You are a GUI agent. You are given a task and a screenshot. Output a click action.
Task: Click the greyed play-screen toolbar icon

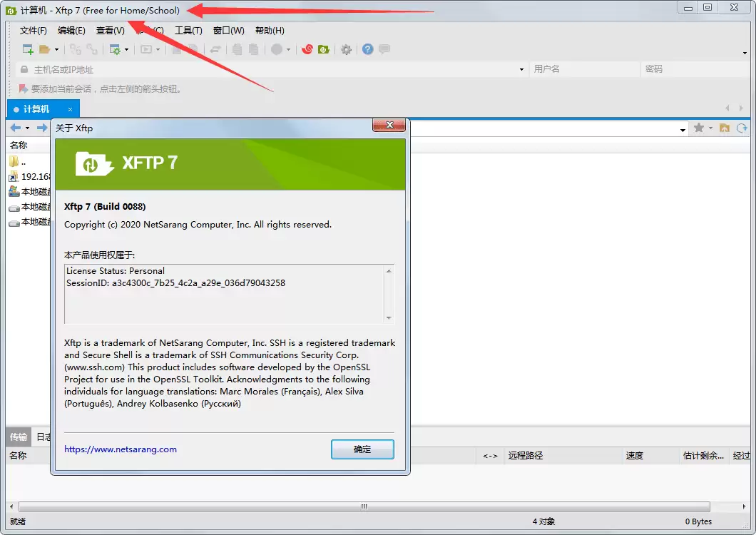(146, 49)
